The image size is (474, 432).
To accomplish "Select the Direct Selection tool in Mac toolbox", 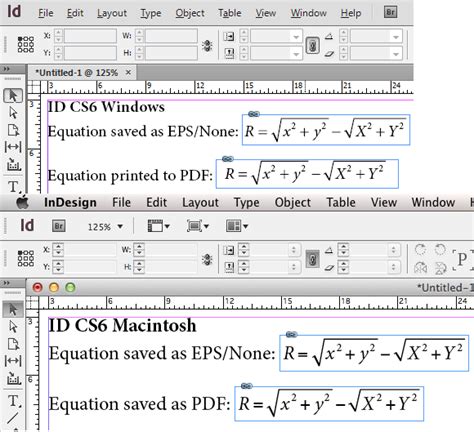I will click(13, 326).
